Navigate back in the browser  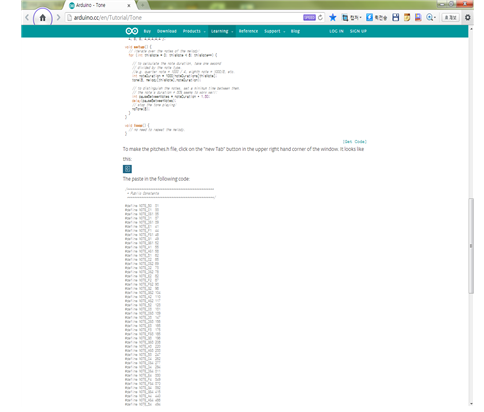click(x=27, y=18)
